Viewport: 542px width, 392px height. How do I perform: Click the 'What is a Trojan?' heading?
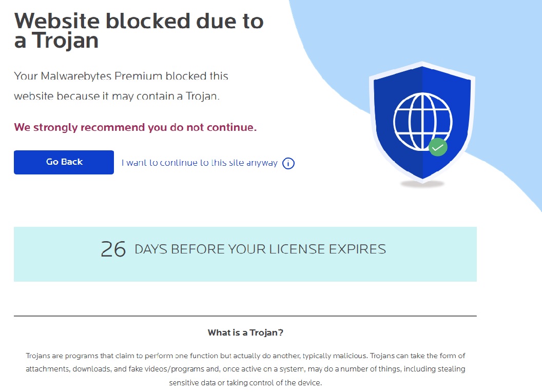(245, 332)
